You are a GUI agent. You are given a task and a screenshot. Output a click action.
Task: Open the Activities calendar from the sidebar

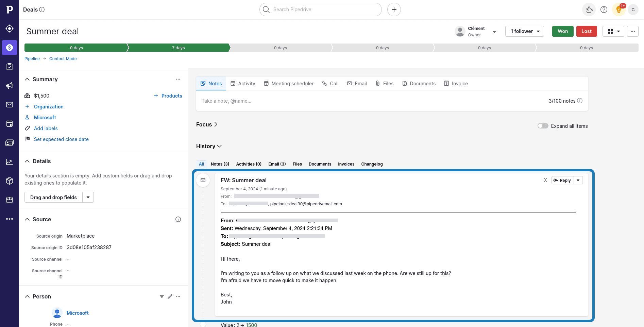pyautogui.click(x=10, y=123)
